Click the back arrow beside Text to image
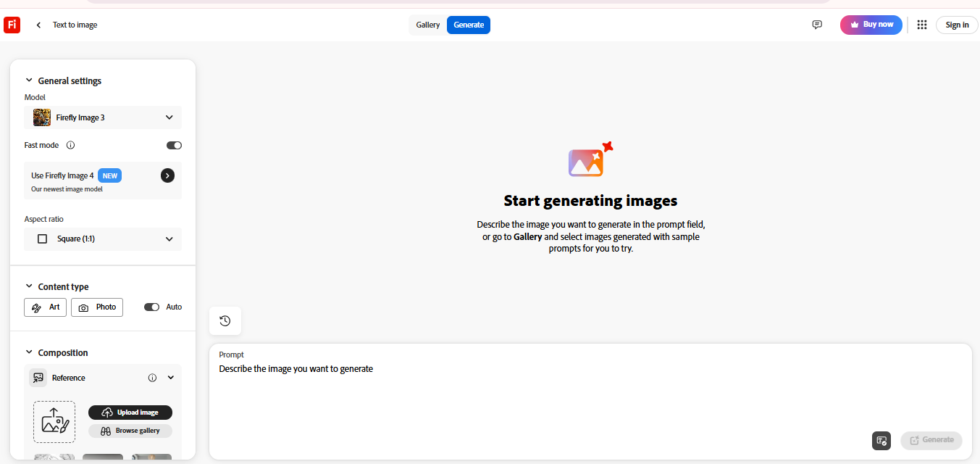This screenshot has height=464, width=980. click(x=38, y=25)
